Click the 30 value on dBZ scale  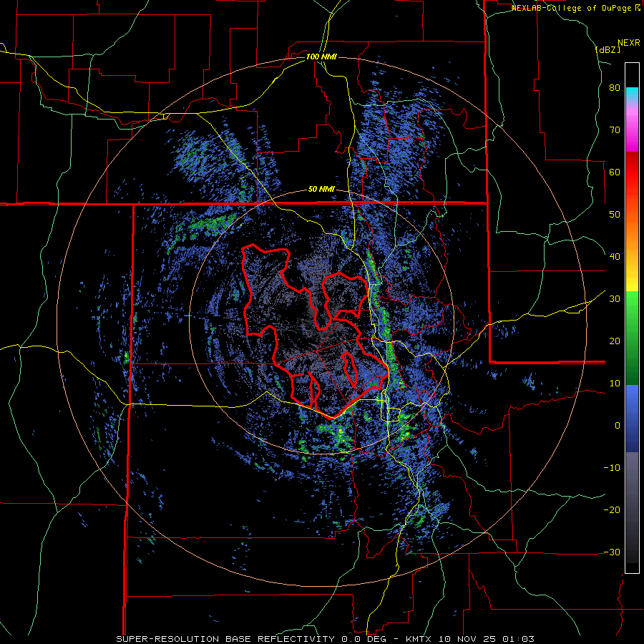point(615,299)
